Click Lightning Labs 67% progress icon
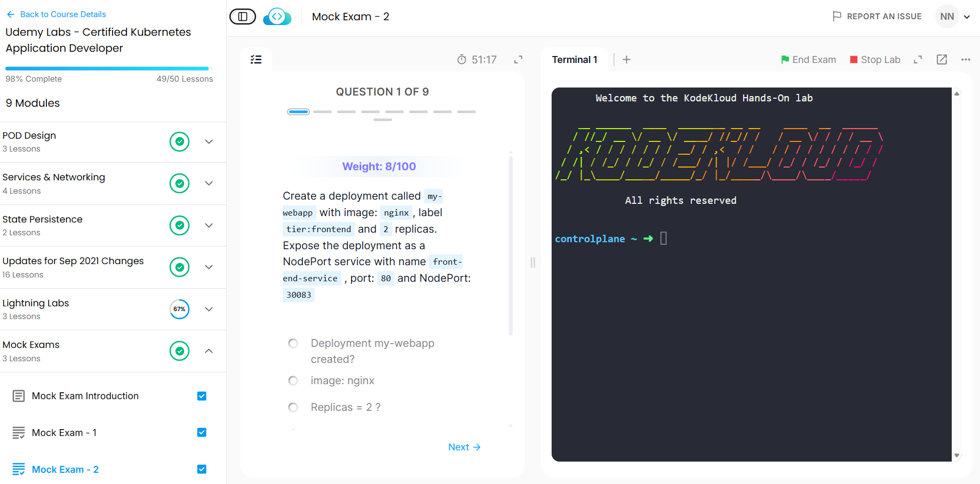 [180, 310]
